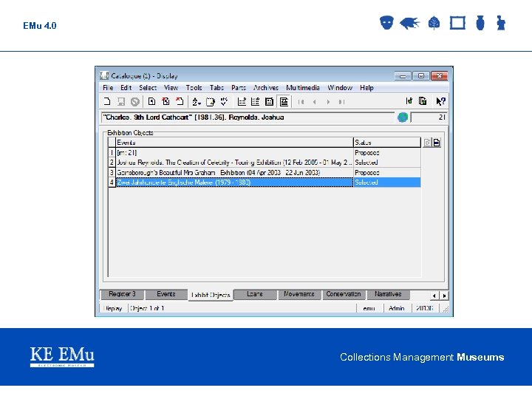The height and width of the screenshot is (399, 532).
Task: Select the highlighted Zwei Jahrhunderte Englische Malerei row
Action: coord(234,183)
